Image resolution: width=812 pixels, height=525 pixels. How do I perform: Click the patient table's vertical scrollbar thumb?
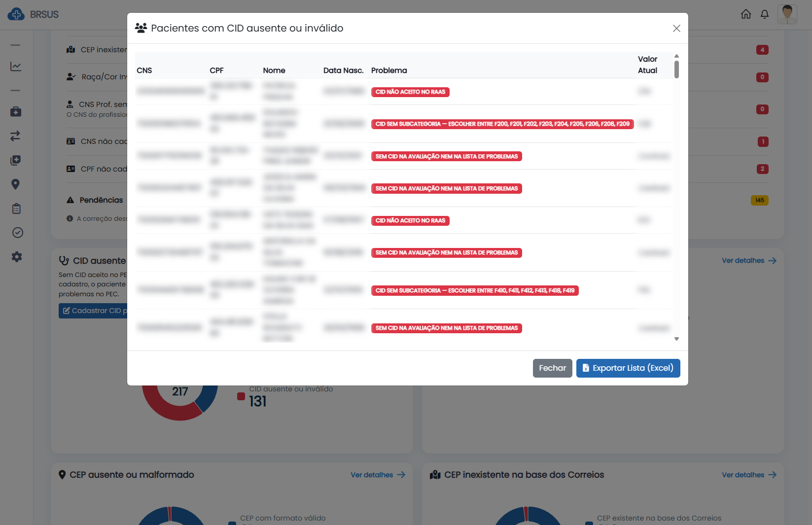click(x=676, y=70)
